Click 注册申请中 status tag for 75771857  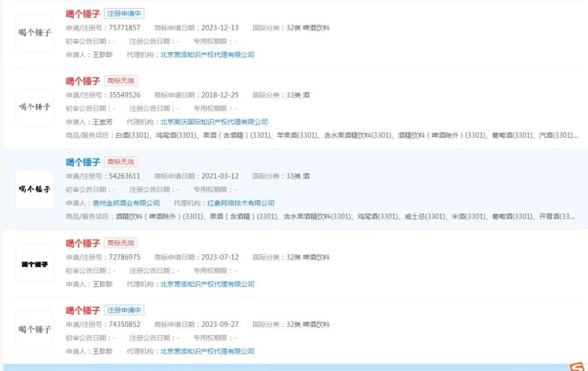coord(124,14)
